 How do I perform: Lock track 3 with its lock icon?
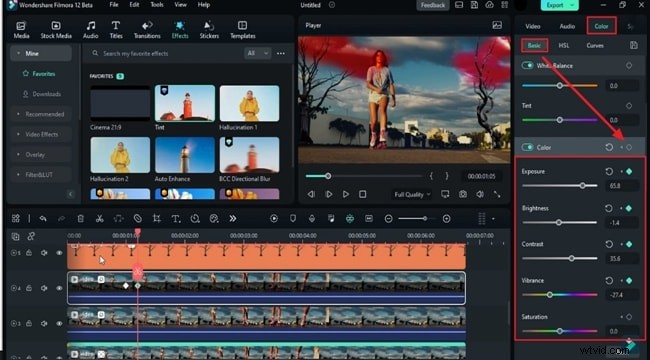[x=29, y=324]
